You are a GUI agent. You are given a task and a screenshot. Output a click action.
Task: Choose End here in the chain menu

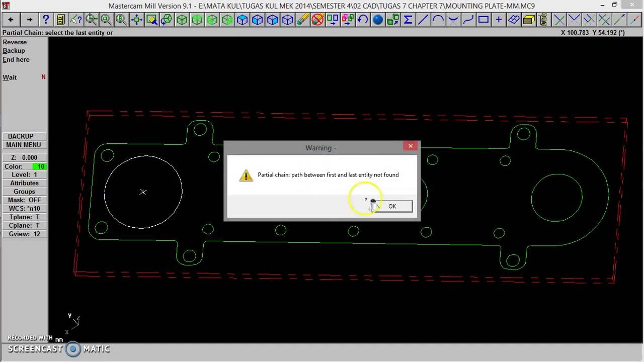[16, 59]
